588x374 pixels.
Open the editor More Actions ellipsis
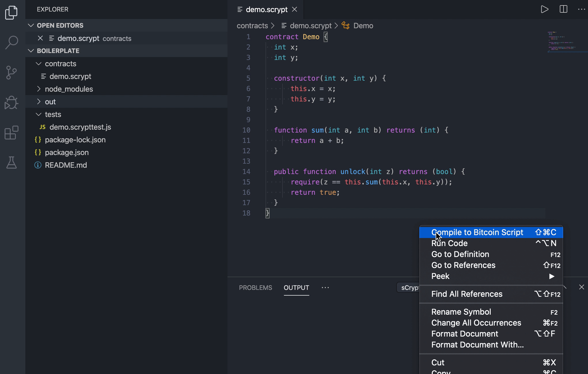pos(581,9)
